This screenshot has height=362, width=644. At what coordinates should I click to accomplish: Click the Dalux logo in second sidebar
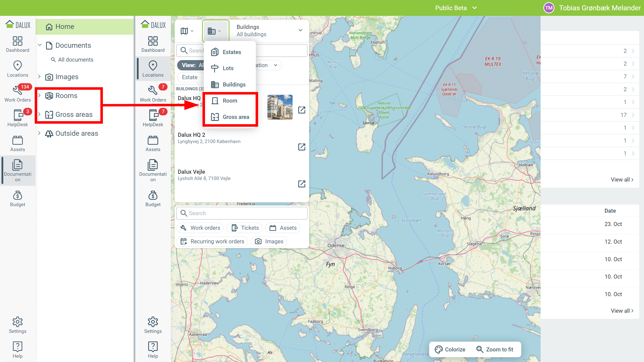[153, 25]
